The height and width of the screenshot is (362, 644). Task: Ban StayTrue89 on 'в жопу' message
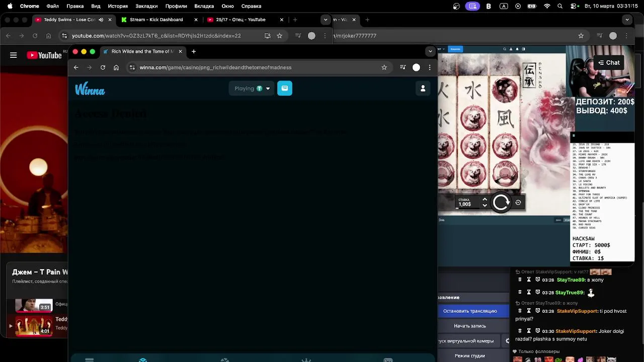538,280
